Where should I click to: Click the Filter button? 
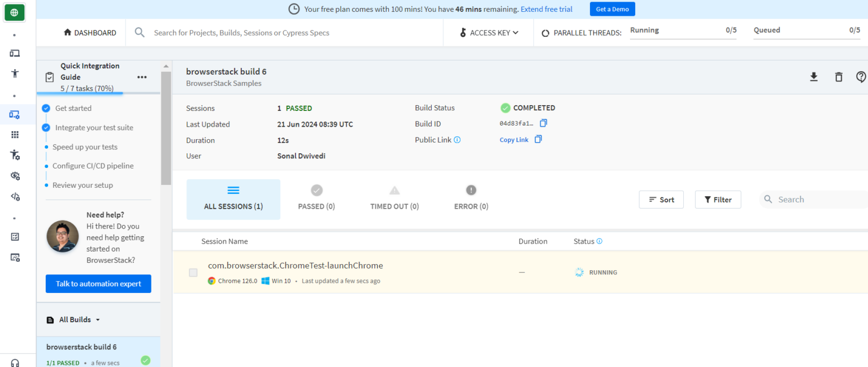tap(718, 200)
